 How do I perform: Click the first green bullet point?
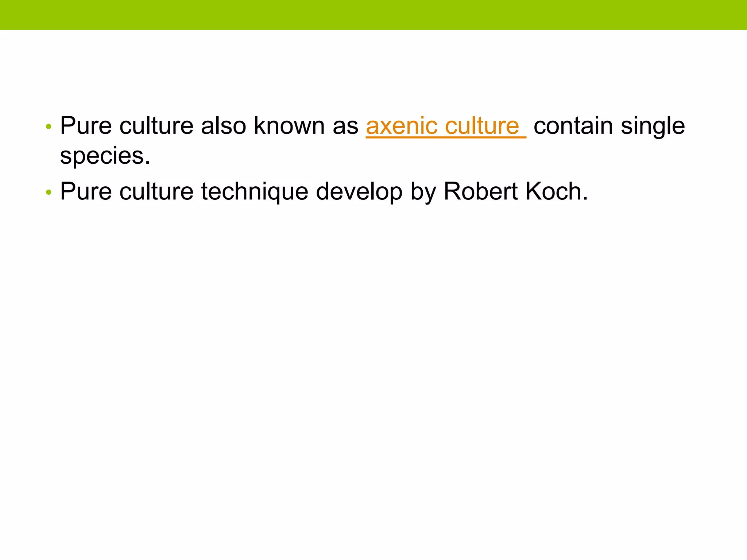pyautogui.click(x=49, y=127)
